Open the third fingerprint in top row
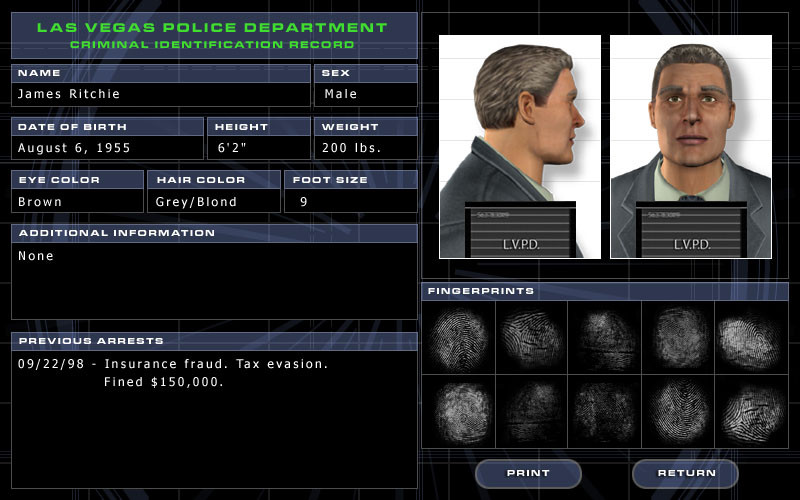 click(x=605, y=338)
